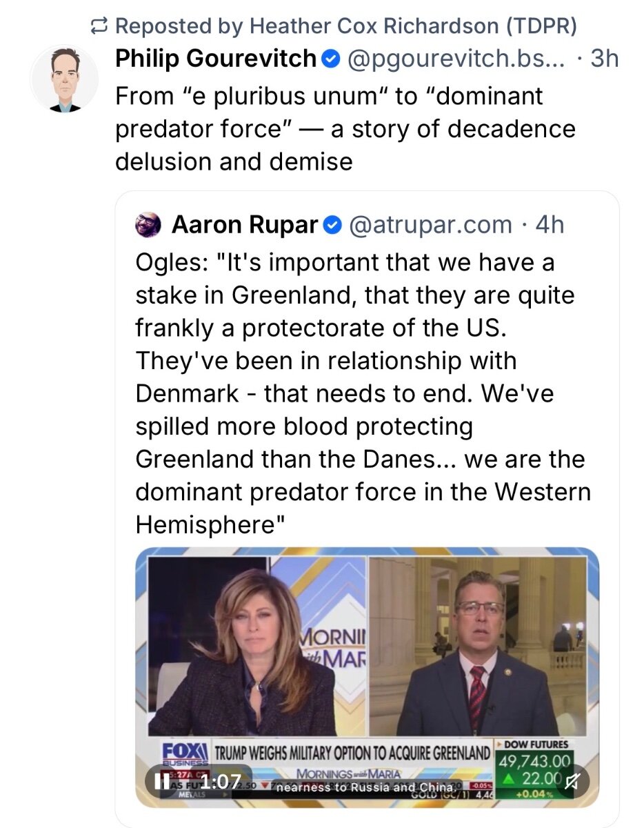Click the Philip Gourevitch display name
This screenshot has height=828, width=644.
(x=215, y=59)
